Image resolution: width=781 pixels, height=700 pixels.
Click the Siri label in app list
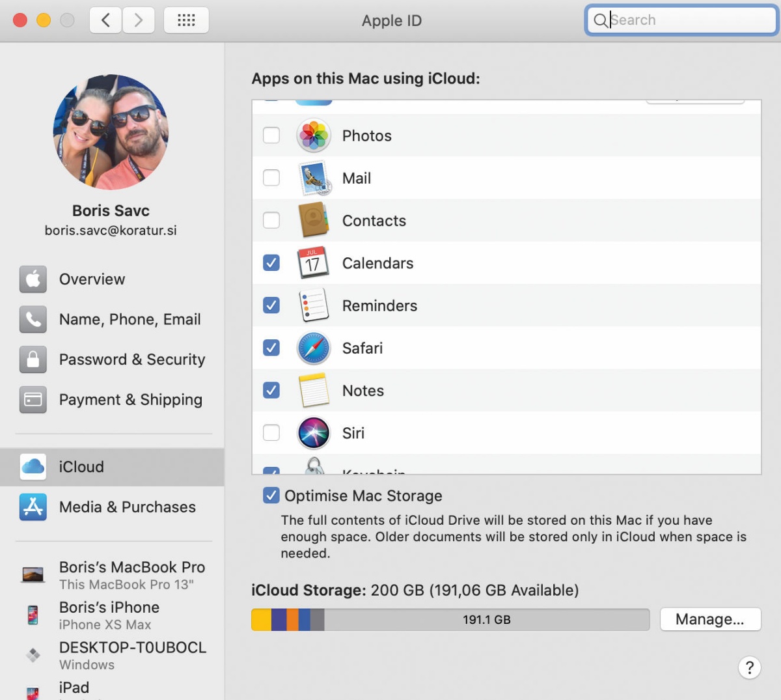click(x=353, y=433)
